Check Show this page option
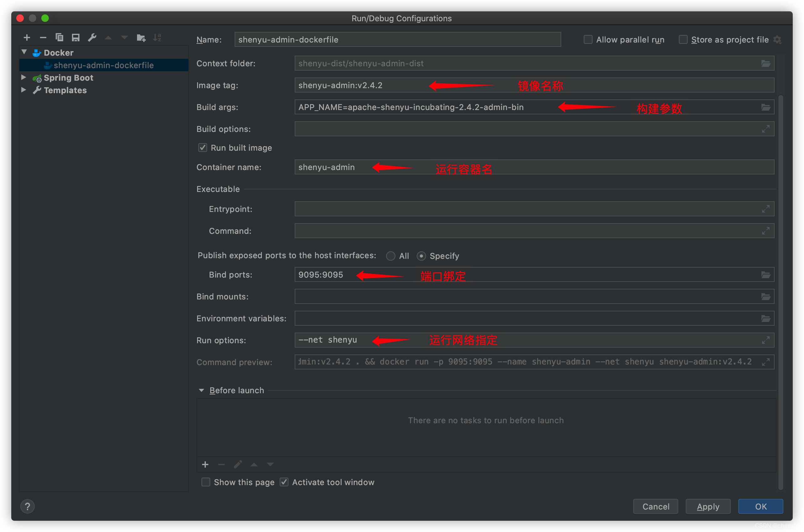 [x=206, y=482]
